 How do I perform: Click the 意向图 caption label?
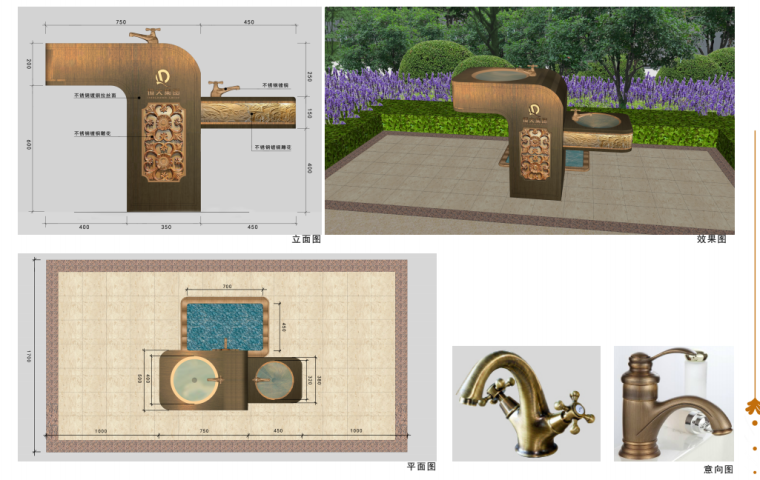tap(718, 469)
